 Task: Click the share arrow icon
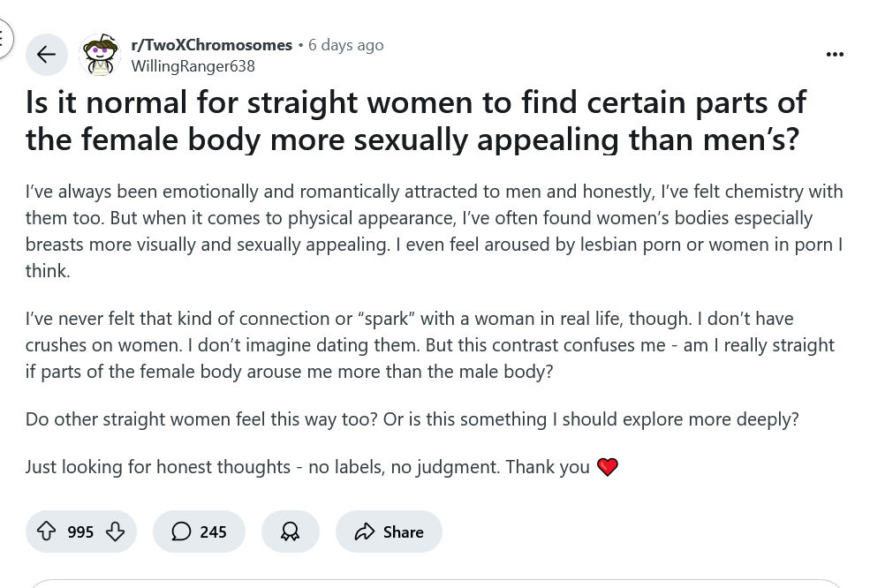click(x=365, y=531)
